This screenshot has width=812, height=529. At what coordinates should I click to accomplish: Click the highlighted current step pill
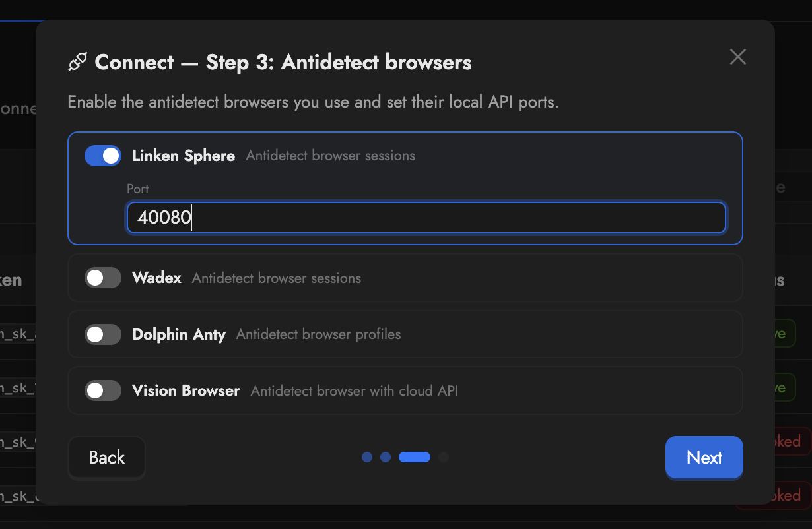click(415, 457)
